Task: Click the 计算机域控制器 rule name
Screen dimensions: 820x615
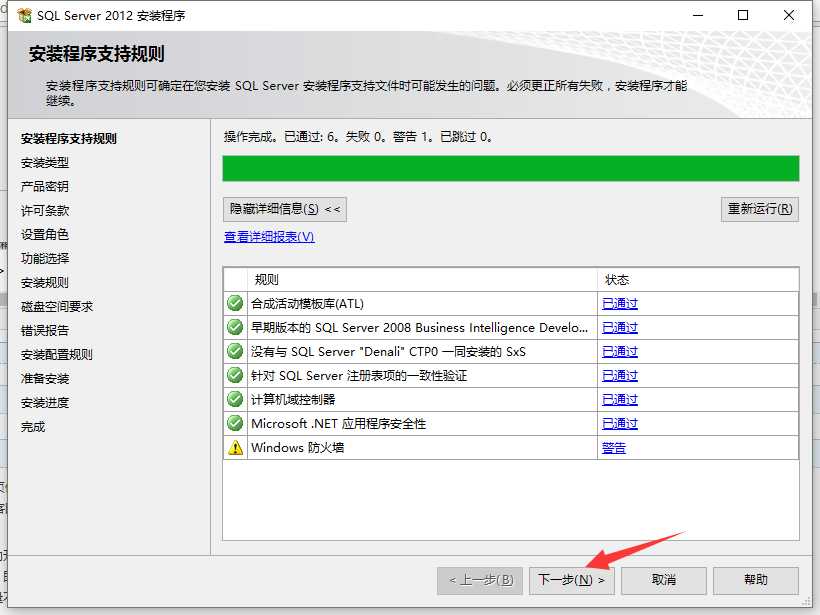Action: point(293,400)
